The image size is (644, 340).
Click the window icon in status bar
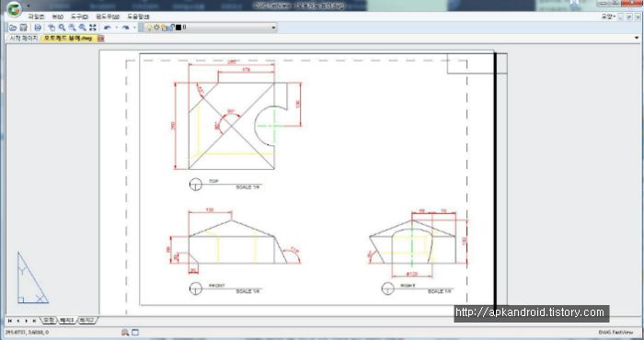click(135, 333)
